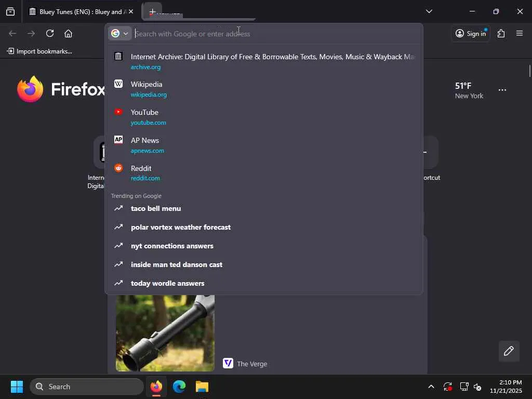
Task: Open the weather widget three-dots menu
Action: pyautogui.click(x=502, y=90)
